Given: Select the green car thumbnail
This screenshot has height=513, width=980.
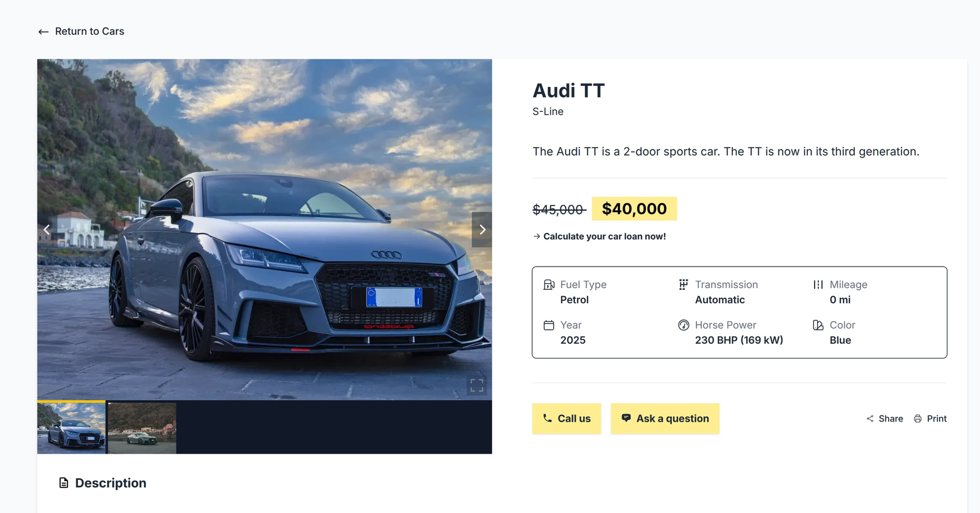Looking at the screenshot, I should coord(142,428).
